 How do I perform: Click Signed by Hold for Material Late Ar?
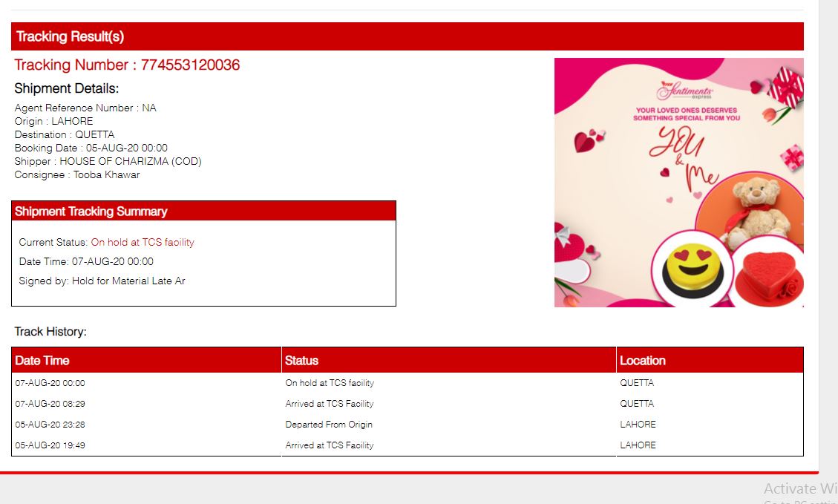pyautogui.click(x=102, y=281)
